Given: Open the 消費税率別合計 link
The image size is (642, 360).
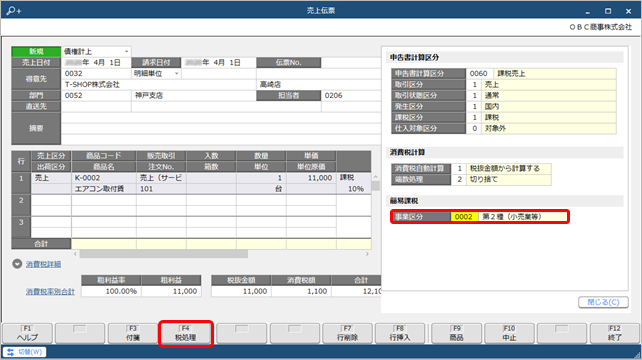Looking at the screenshot, I should click(x=50, y=292).
